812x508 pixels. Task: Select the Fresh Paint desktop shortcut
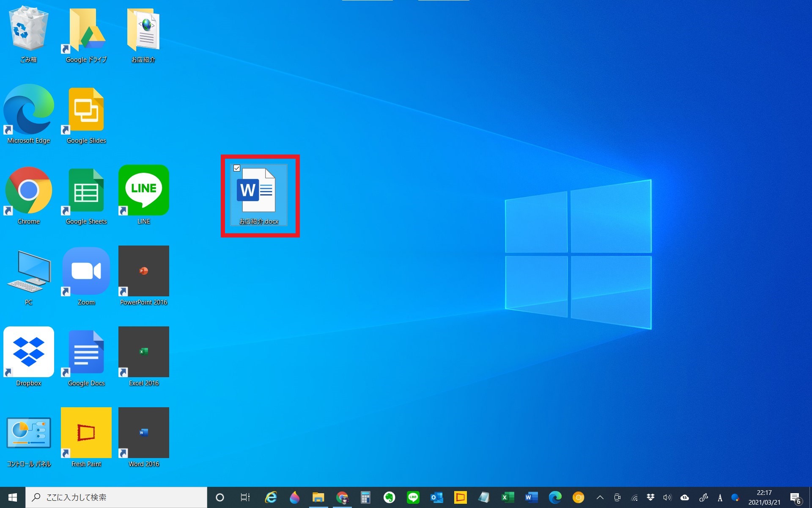[86, 438]
